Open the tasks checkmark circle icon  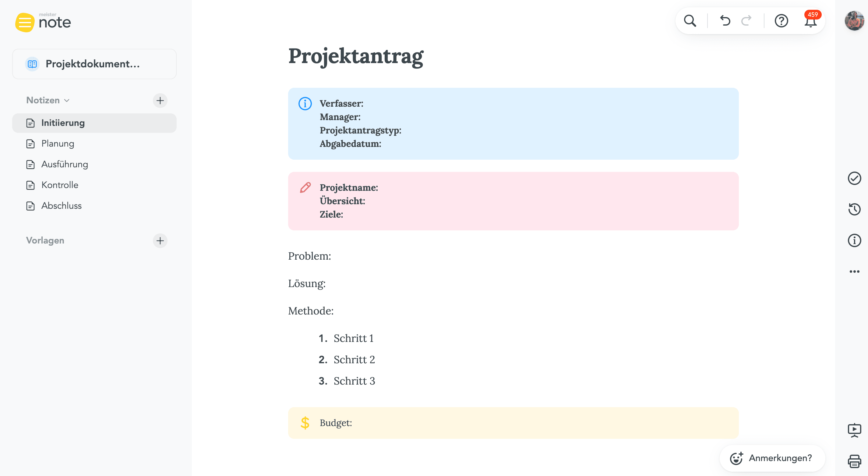click(x=854, y=178)
